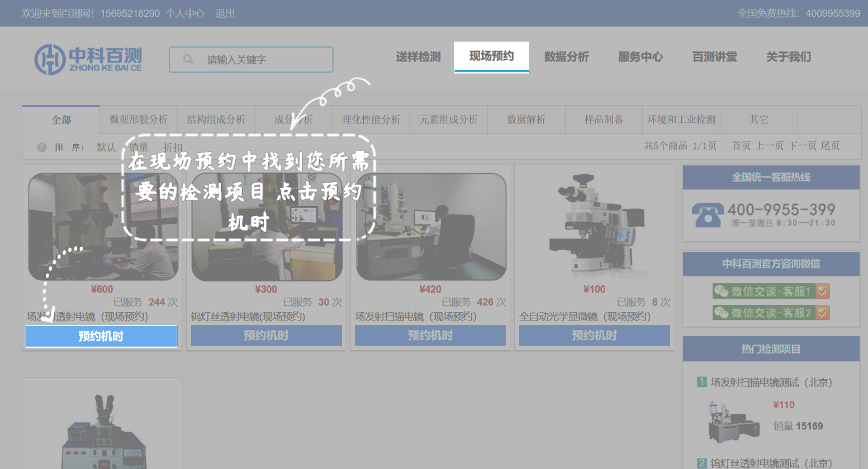The width and height of the screenshot is (868, 469).
Task: Go to 下一页 in pagination
Action: [x=802, y=146]
